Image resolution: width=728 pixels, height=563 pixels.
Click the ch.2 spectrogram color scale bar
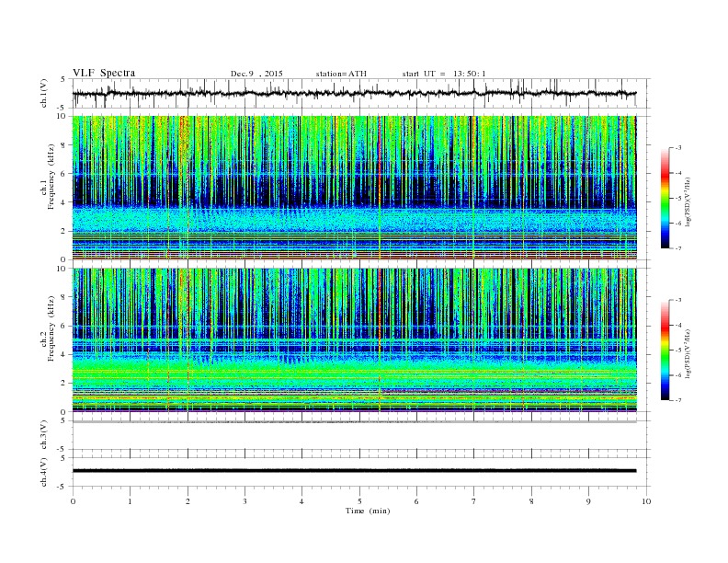[x=665, y=350]
